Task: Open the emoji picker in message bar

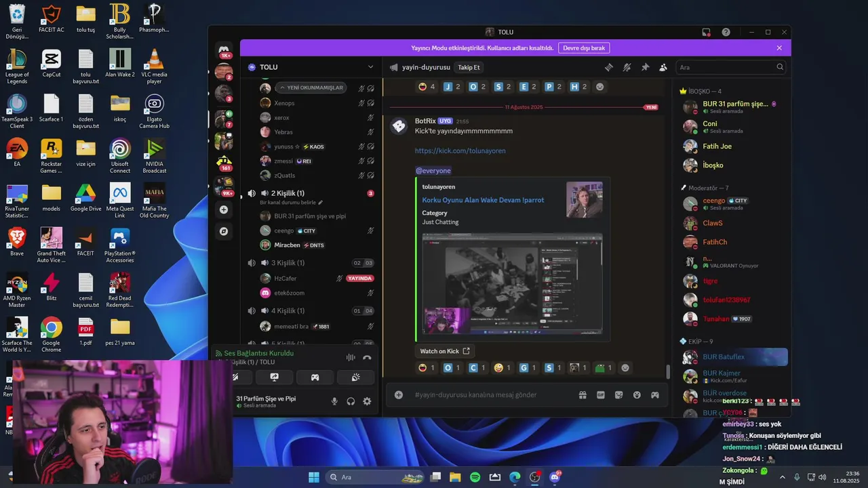Action: click(x=637, y=394)
